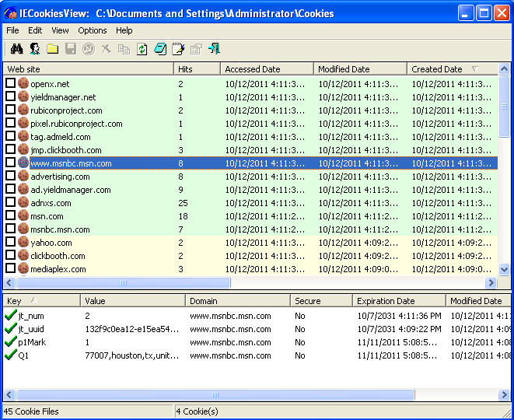Click upper pane left scroll arrow

[9, 282]
